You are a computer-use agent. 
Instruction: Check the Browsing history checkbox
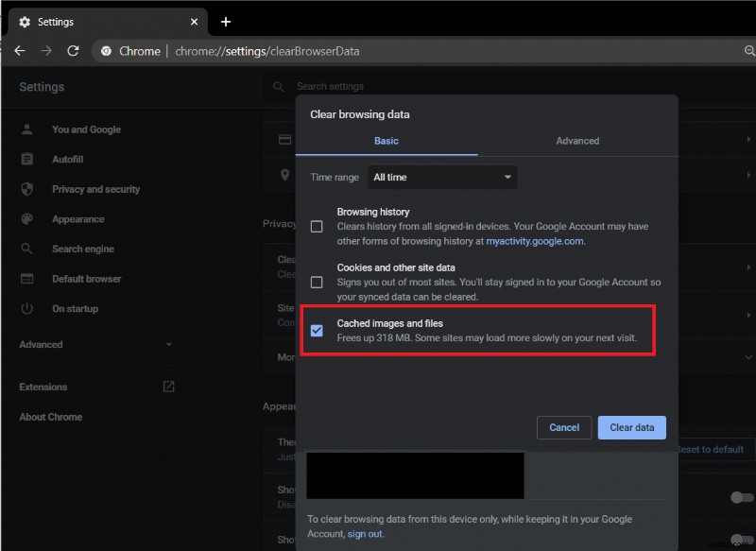click(x=317, y=227)
